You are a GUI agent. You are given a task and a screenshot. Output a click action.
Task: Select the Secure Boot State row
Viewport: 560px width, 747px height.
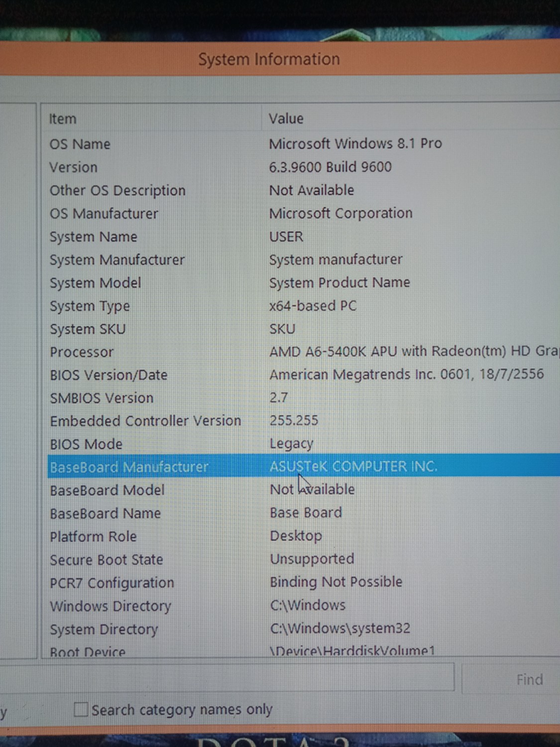(x=303, y=559)
